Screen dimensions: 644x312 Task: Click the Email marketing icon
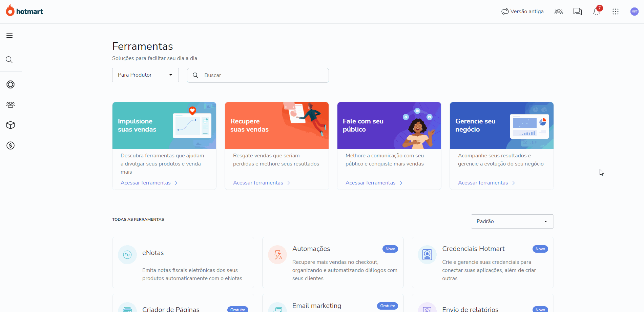coord(277,307)
